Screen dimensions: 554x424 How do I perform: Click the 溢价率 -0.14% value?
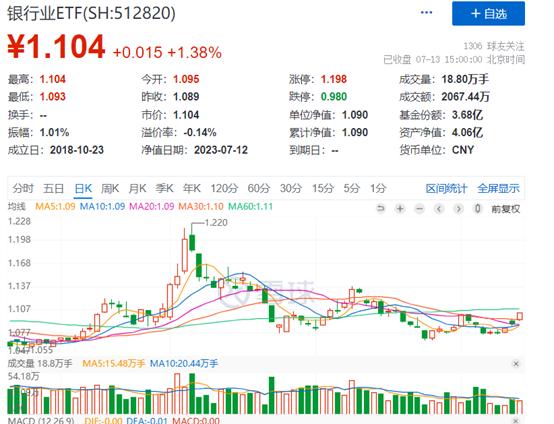coord(200,133)
